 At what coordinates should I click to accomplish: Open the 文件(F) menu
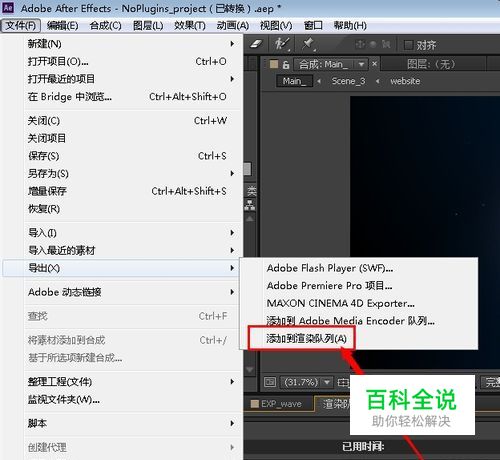(x=21, y=25)
